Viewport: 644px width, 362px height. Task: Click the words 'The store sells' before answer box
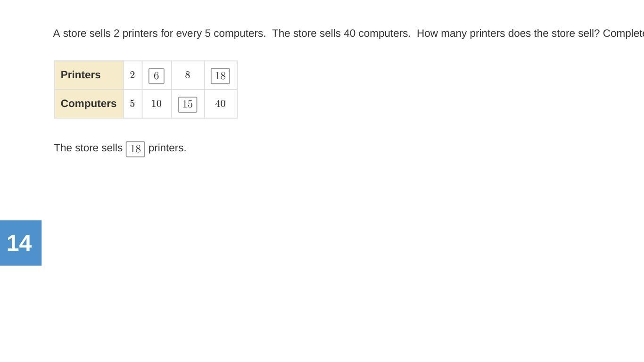(88, 148)
